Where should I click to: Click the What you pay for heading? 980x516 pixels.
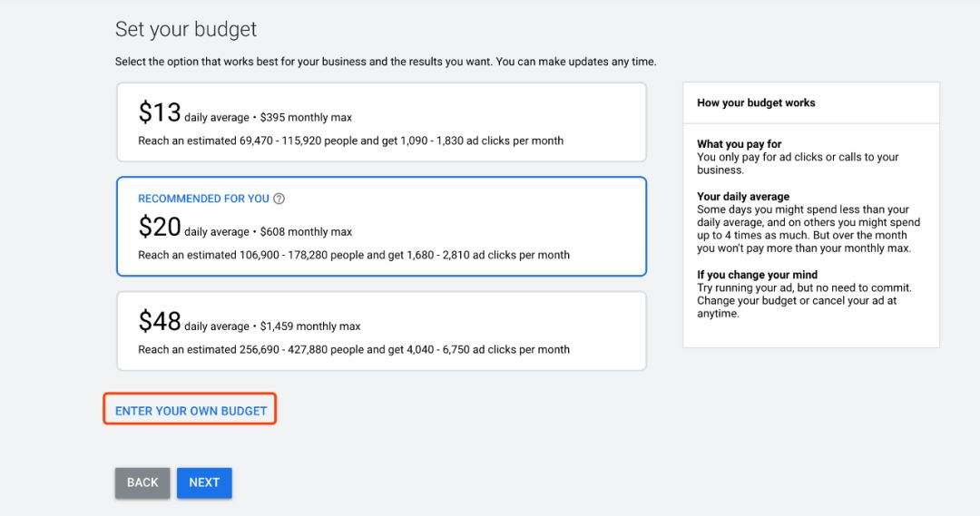(740, 143)
